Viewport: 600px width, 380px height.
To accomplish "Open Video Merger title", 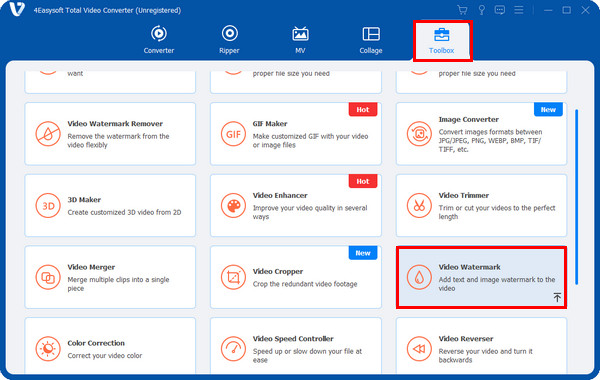I will (x=91, y=267).
